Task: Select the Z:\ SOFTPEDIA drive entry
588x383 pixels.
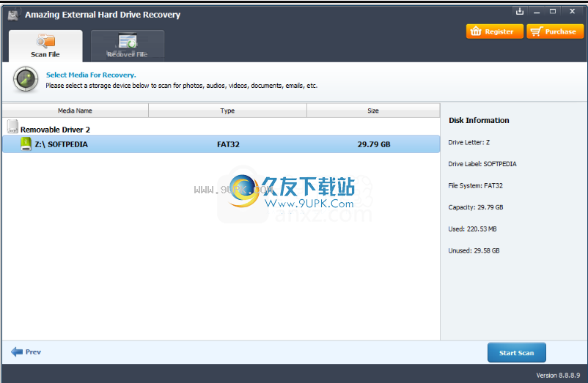Action: tap(221, 144)
